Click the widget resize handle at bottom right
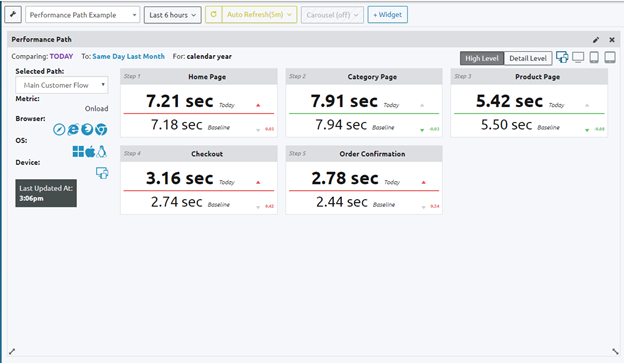624x363 pixels. (615, 351)
